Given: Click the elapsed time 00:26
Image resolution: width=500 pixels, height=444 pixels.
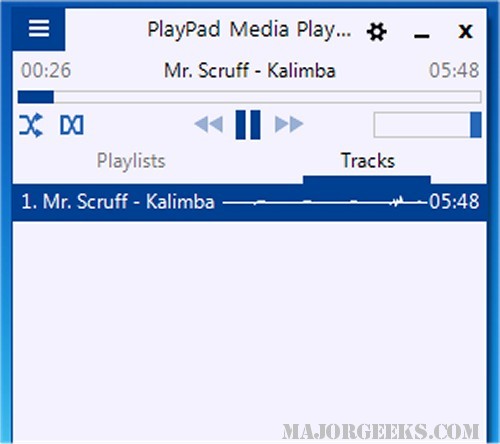Looking at the screenshot, I should pyautogui.click(x=46, y=70).
